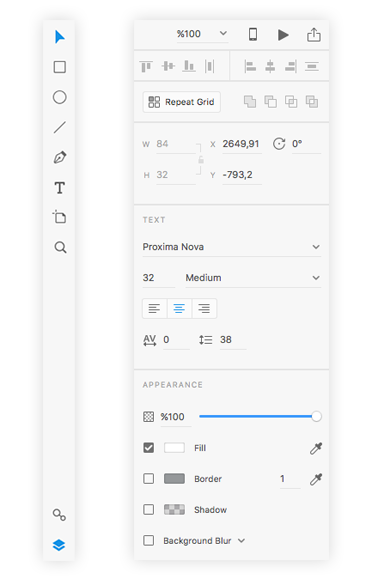Align objects to bottom

[x=189, y=66]
